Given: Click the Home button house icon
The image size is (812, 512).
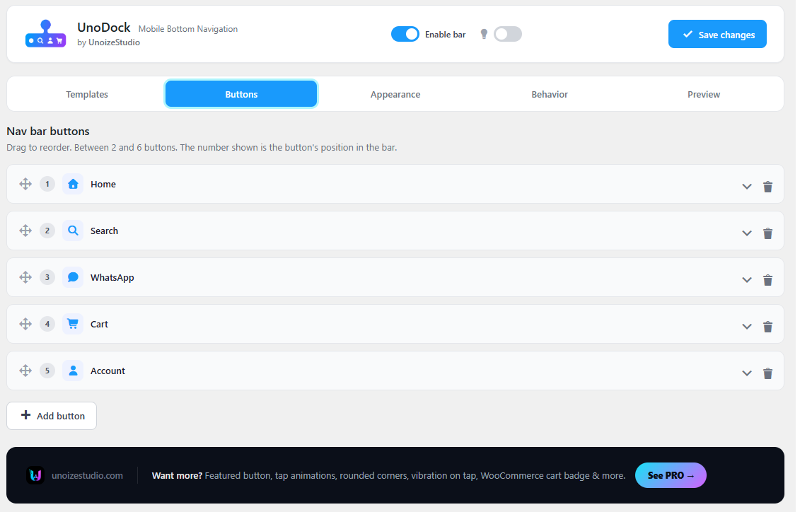Looking at the screenshot, I should pyautogui.click(x=73, y=184).
